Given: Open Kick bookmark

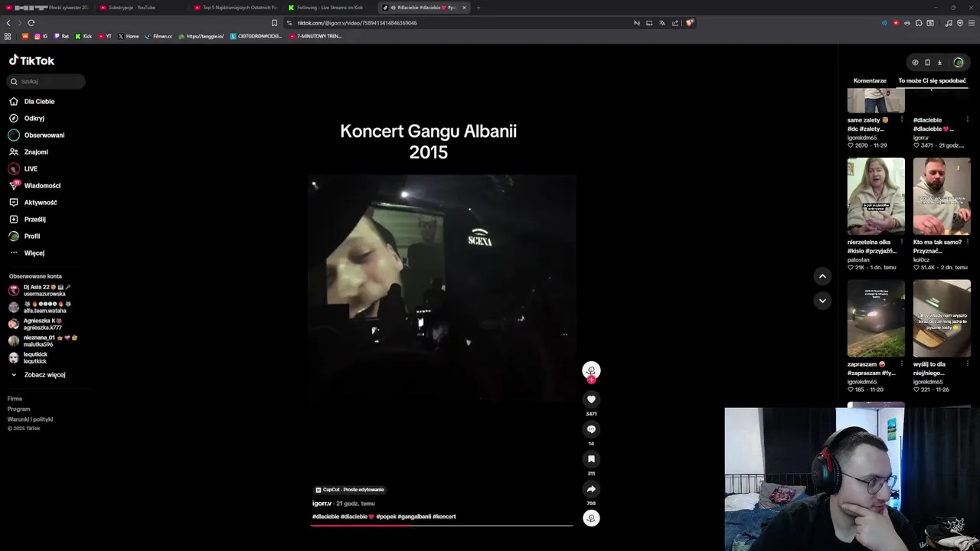Looking at the screenshot, I should click(84, 36).
